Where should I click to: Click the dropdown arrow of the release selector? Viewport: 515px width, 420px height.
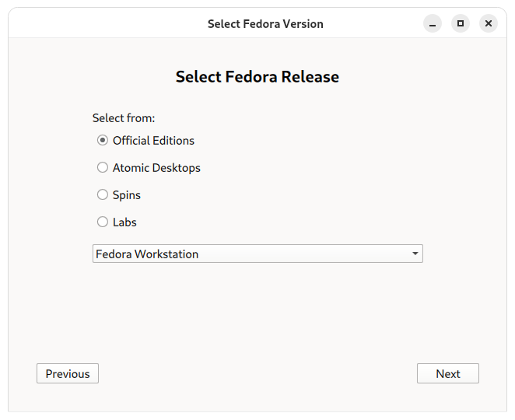pos(415,254)
